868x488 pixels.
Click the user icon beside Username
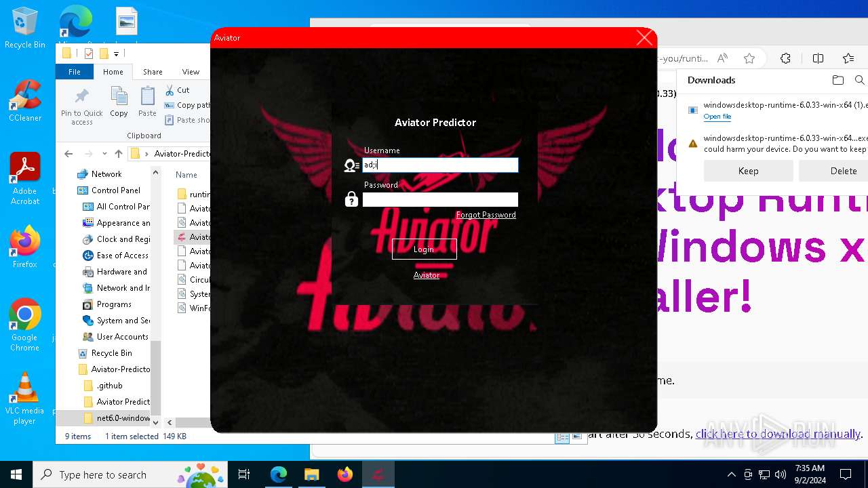[351, 165]
